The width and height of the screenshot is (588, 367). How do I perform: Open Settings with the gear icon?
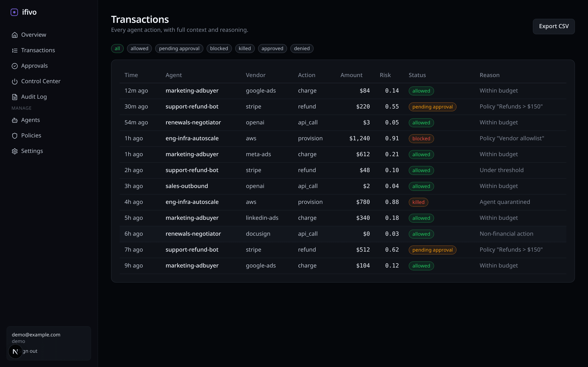click(14, 151)
